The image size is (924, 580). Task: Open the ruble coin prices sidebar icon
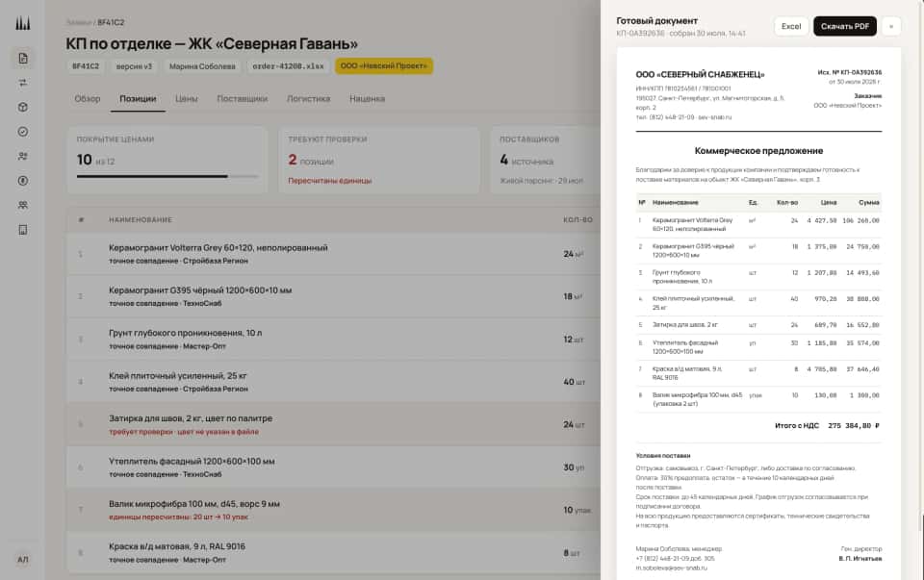22,181
